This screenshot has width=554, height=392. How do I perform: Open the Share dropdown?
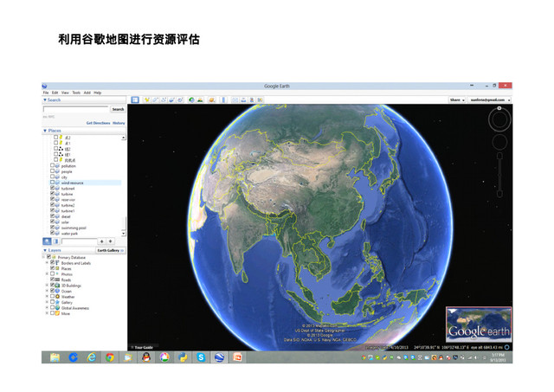pos(457,100)
